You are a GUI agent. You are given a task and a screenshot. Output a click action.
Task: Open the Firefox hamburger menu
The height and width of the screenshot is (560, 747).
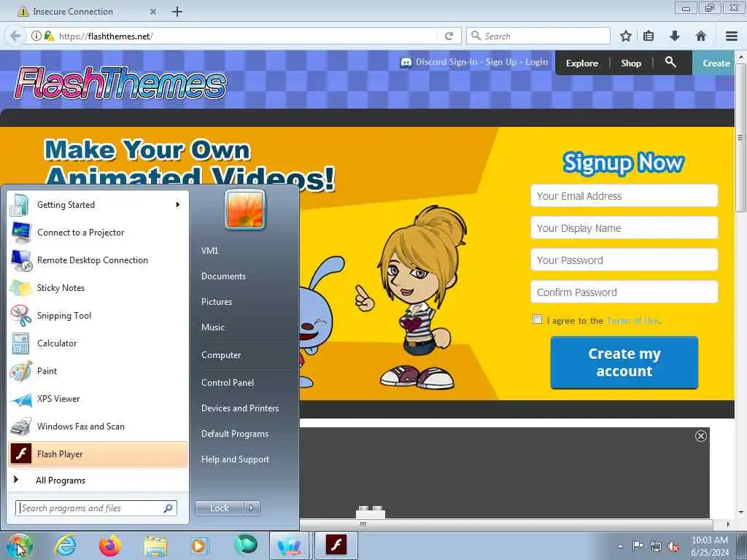pos(732,36)
